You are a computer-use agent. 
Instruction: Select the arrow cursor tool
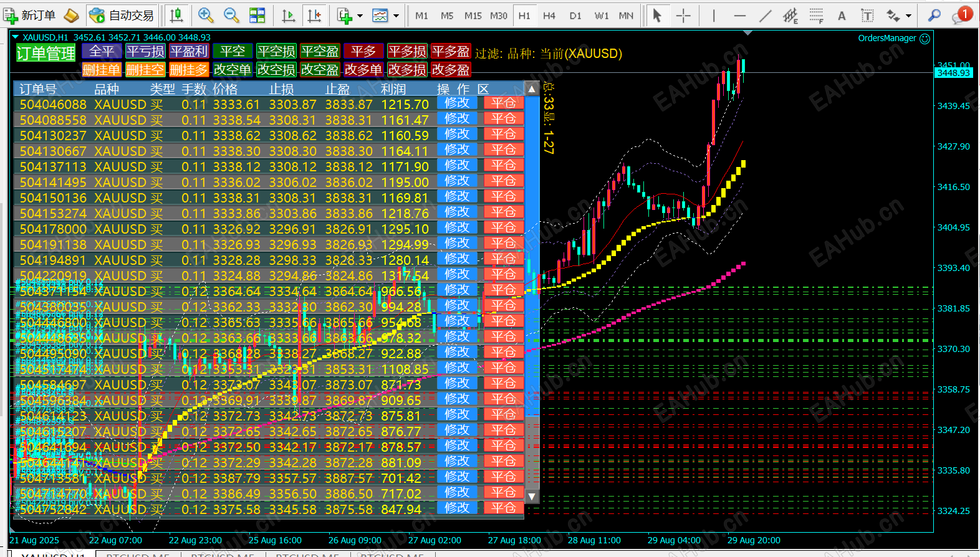point(657,16)
